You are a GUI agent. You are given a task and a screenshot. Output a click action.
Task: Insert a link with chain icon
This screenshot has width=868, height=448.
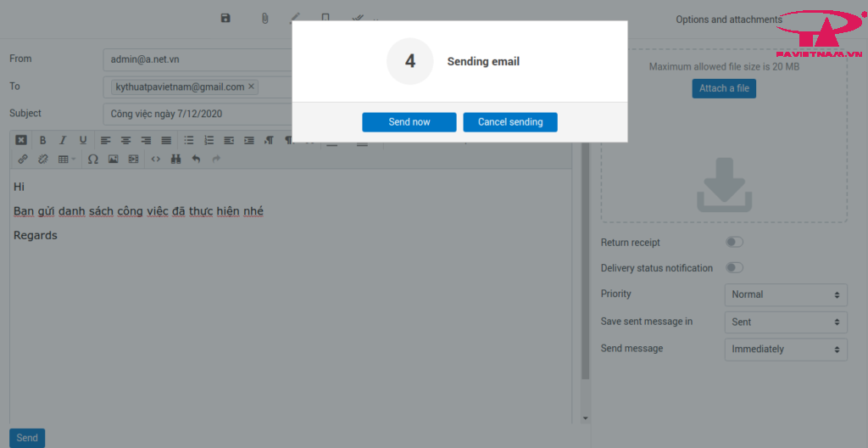click(23, 159)
